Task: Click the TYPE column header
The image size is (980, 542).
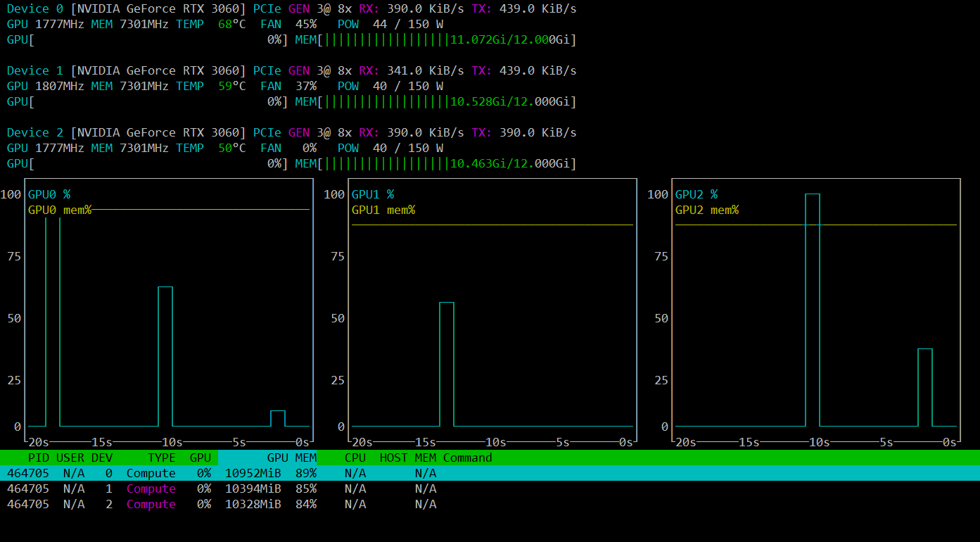Action: tap(162, 458)
